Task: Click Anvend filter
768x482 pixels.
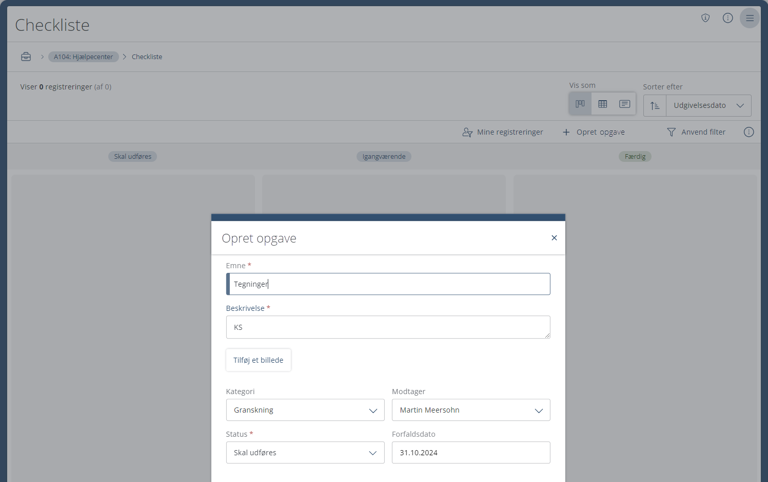Action: tap(696, 132)
